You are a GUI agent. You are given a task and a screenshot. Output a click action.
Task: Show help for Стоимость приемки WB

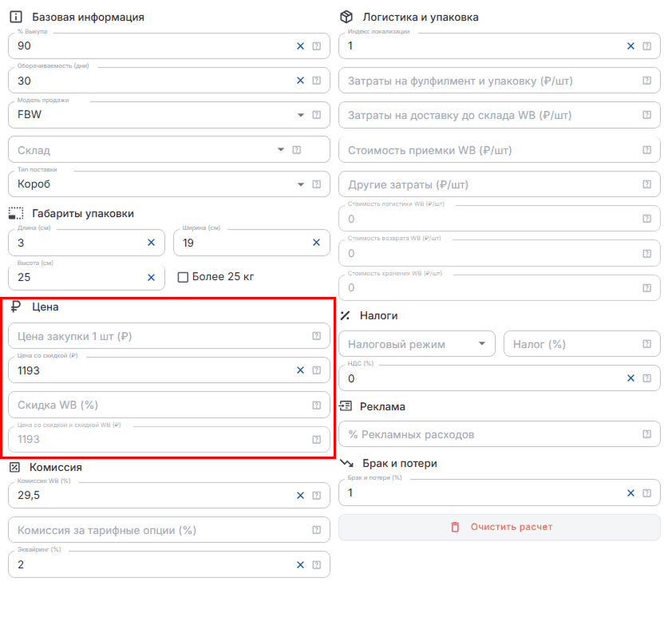coord(646,149)
